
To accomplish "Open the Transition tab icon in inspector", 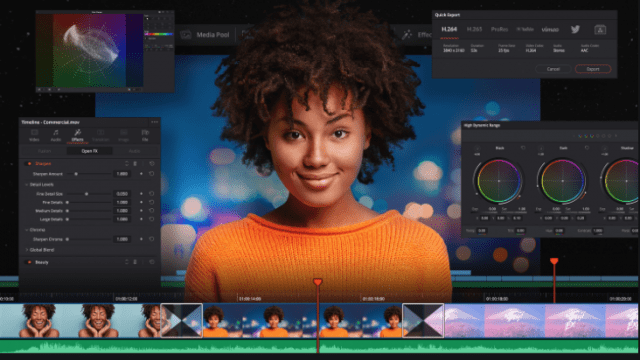I will (100, 133).
